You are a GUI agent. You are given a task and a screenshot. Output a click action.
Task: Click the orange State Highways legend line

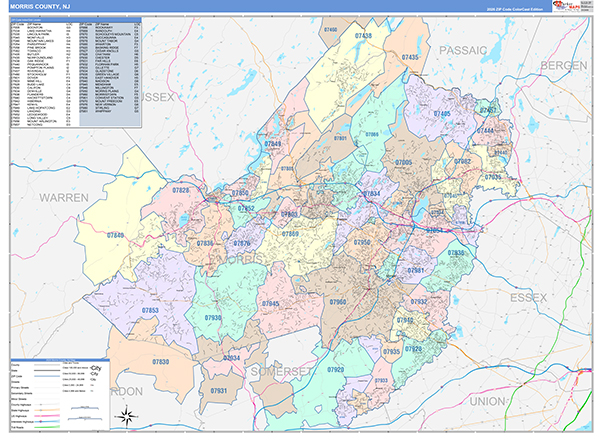[x=47, y=410]
